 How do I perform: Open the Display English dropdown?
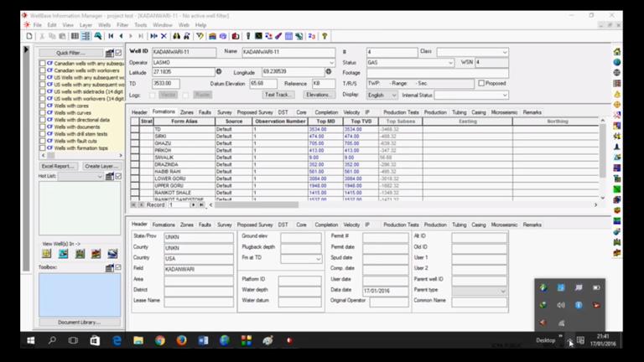394,96
